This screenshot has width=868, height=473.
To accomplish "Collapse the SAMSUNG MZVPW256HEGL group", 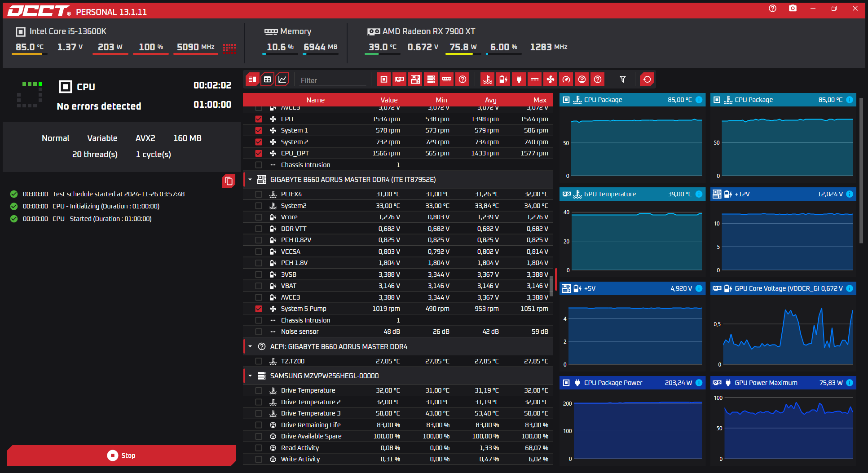I will (x=250, y=376).
